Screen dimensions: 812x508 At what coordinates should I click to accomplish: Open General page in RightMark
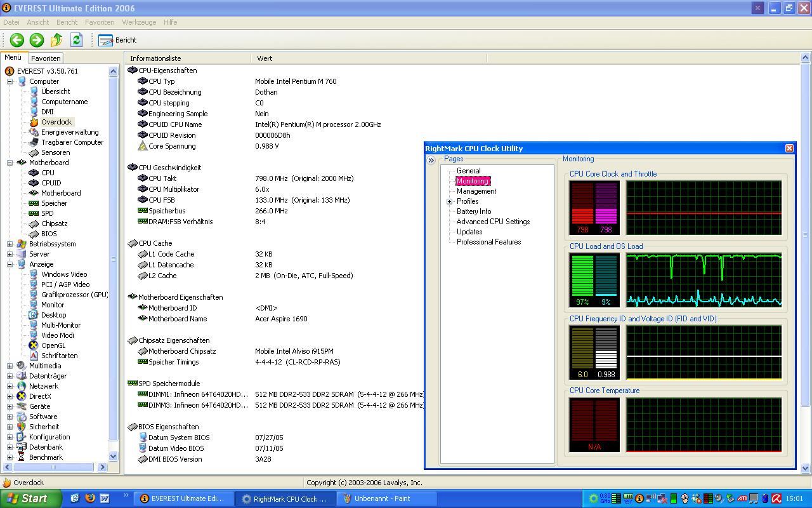468,171
